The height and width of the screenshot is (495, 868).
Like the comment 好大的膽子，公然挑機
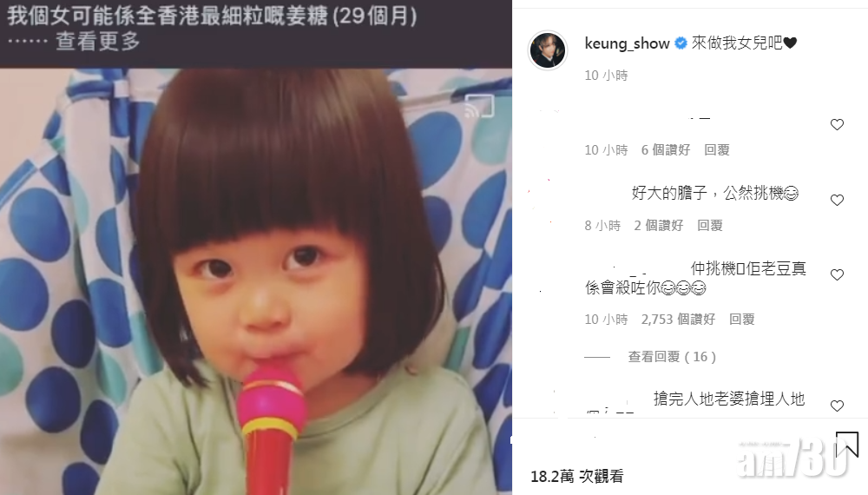coord(837,200)
